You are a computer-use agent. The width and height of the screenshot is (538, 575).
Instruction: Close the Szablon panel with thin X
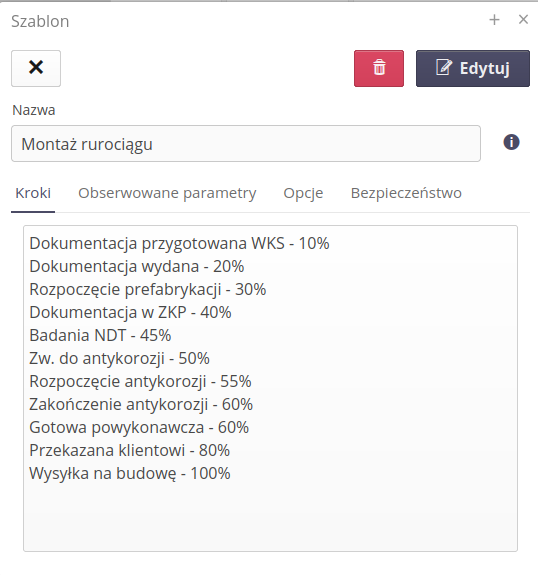tap(523, 19)
